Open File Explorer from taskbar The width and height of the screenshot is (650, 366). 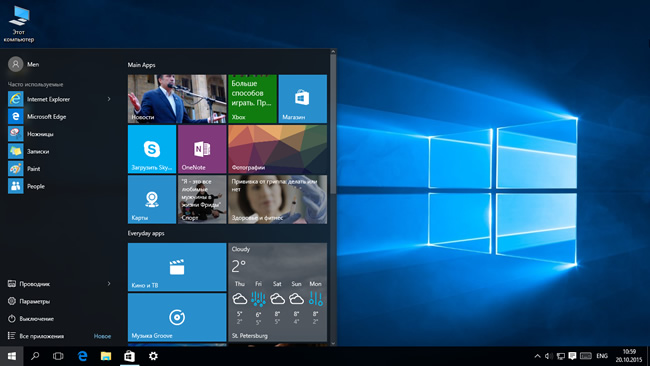click(106, 356)
